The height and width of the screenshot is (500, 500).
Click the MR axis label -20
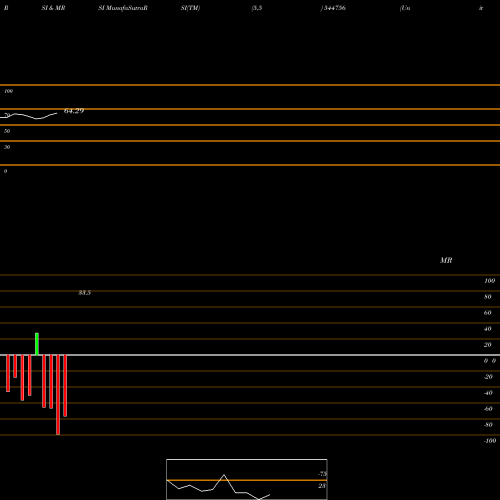tap(488, 377)
